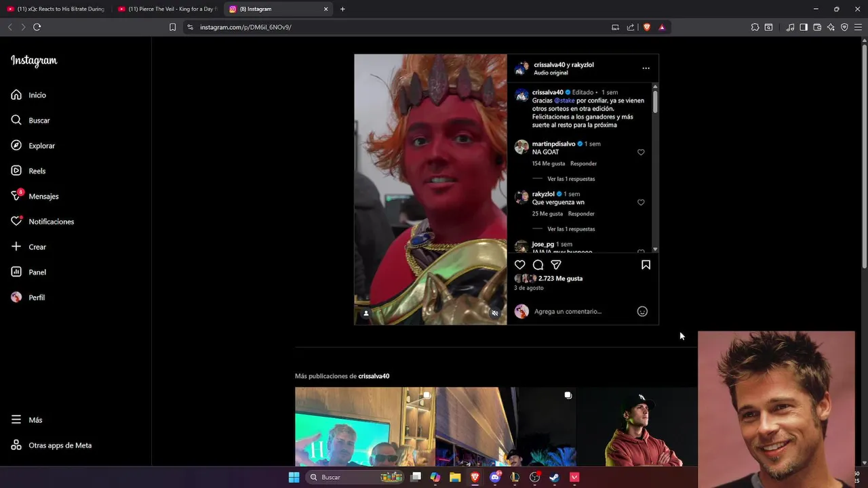Screen dimensions: 868x488
Task: Open Brave Shields lion icon
Action: click(646, 27)
